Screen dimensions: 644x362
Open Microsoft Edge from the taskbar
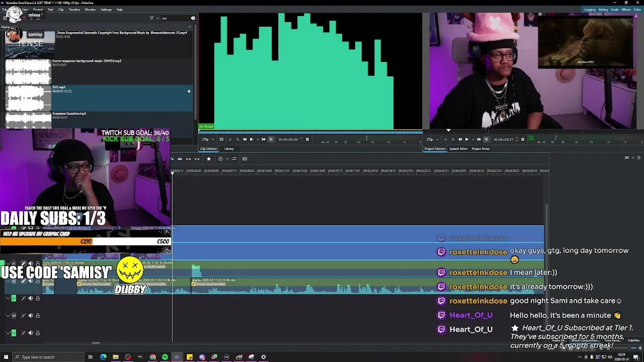[x=103, y=357]
